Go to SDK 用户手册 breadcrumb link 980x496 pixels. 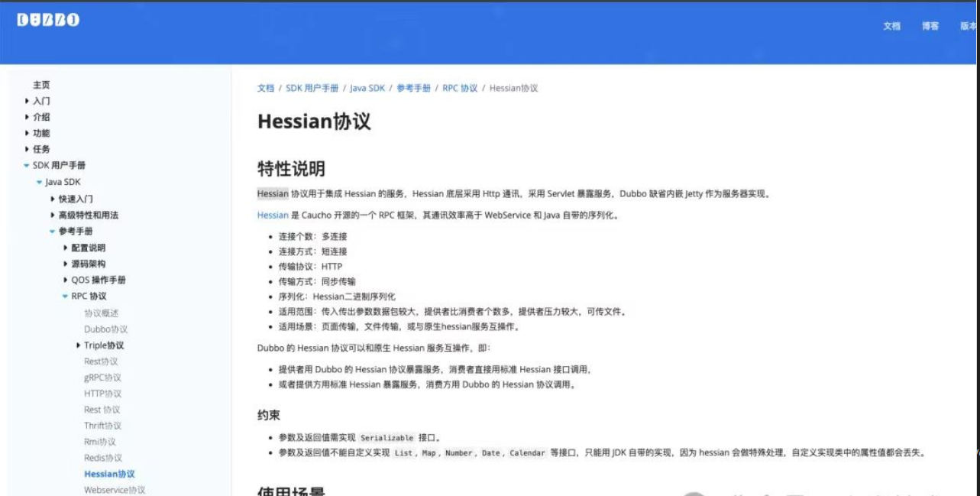click(x=312, y=88)
